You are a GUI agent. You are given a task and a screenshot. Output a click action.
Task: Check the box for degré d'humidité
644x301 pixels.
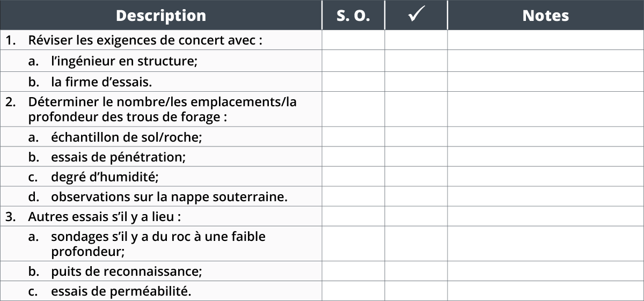pyautogui.click(x=416, y=177)
